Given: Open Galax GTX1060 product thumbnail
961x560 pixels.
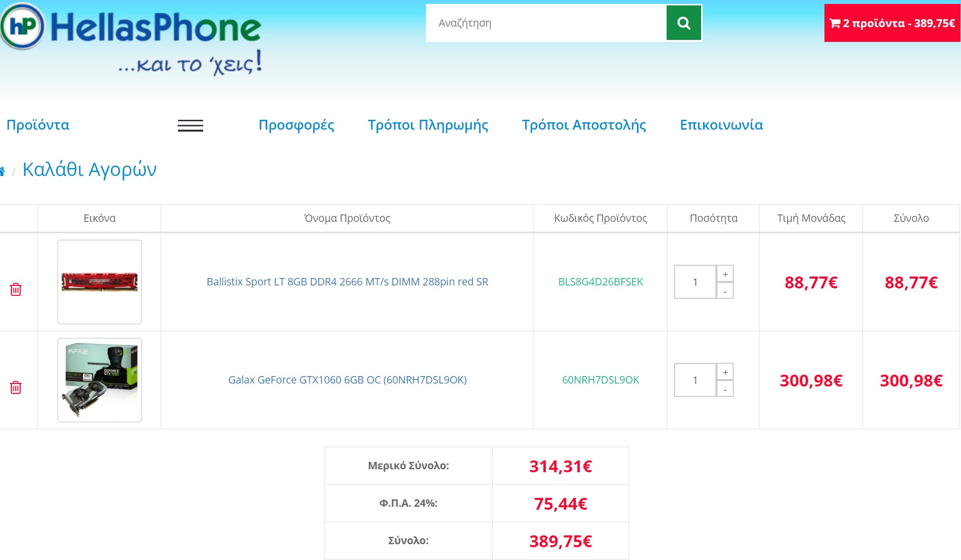Looking at the screenshot, I should click(100, 380).
